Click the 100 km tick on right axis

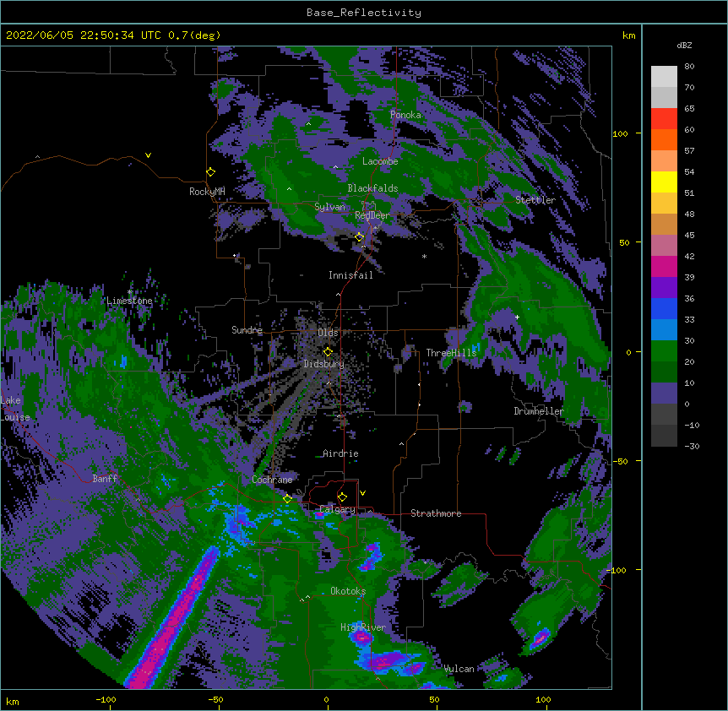tap(620, 133)
